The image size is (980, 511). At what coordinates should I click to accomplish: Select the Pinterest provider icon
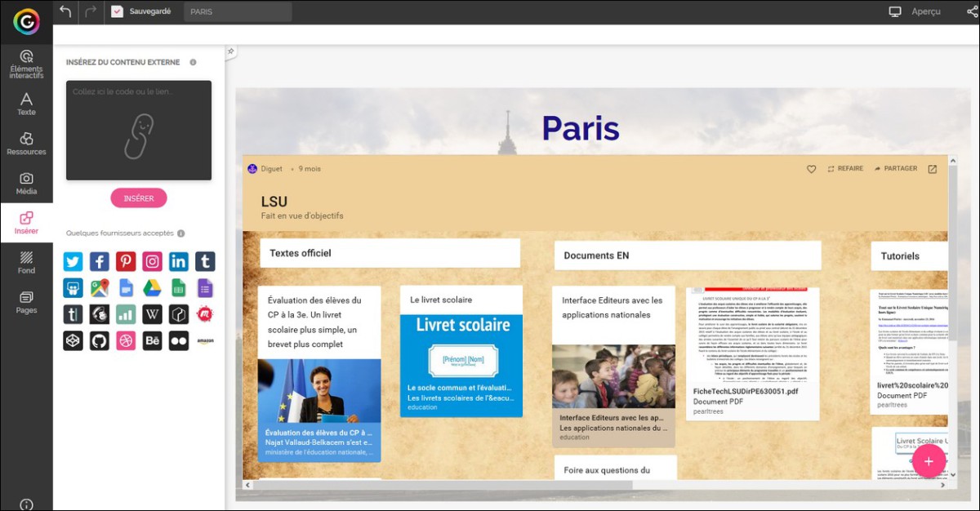126,261
